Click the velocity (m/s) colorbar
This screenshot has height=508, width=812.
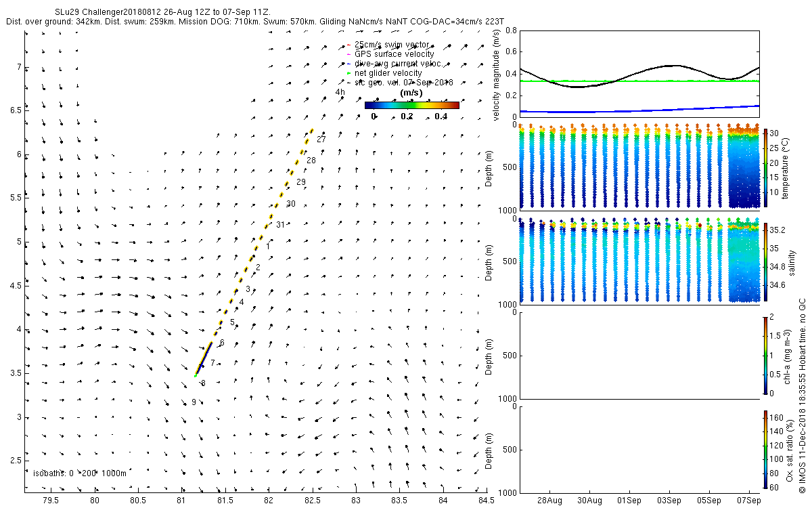point(411,105)
